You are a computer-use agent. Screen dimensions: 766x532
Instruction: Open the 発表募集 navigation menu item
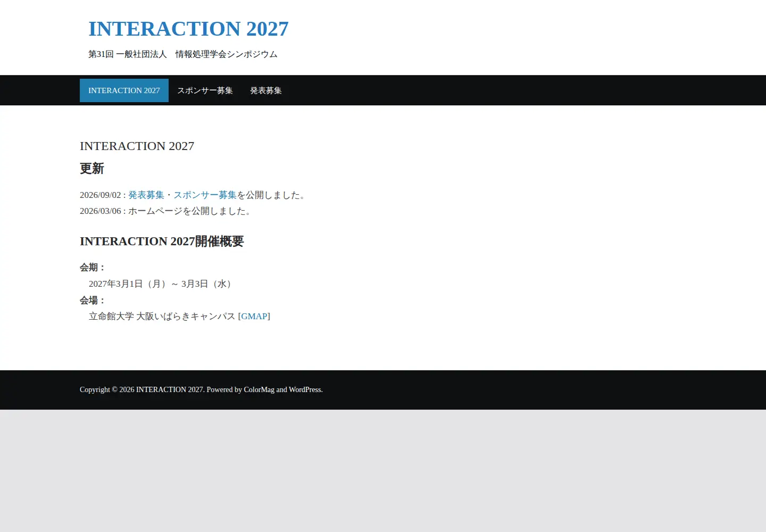point(266,90)
